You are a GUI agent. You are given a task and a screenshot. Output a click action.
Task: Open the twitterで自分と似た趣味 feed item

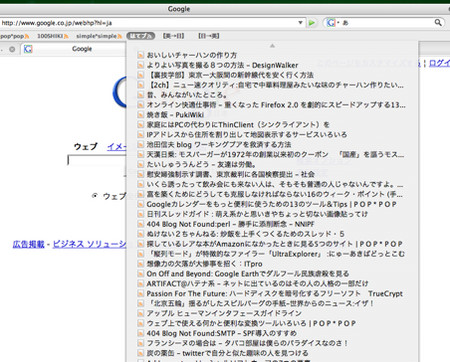272,353
